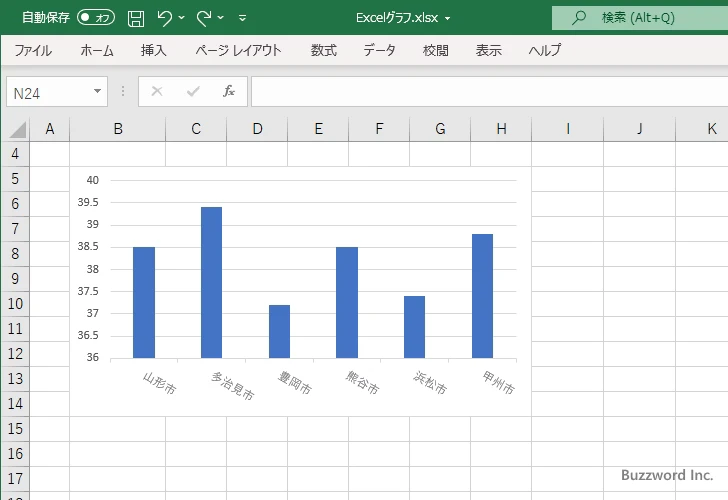The width and height of the screenshot is (728, 500).
Task: Click inside the formula bar input
Action: [x=489, y=92]
